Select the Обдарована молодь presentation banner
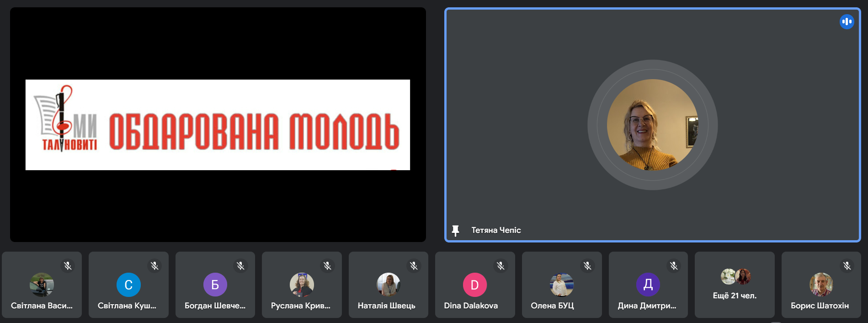868x323 pixels. [x=218, y=125]
